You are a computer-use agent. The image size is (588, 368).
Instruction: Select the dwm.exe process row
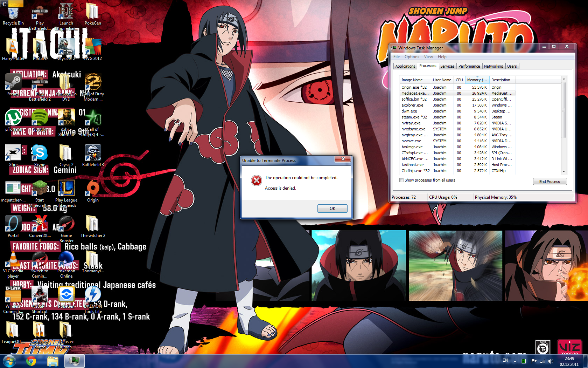click(457, 111)
